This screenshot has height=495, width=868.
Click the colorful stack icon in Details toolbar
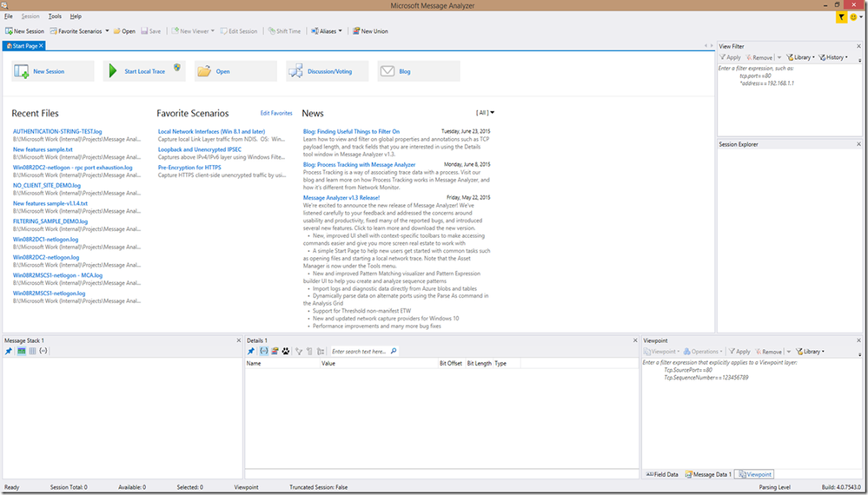pyautogui.click(x=275, y=351)
